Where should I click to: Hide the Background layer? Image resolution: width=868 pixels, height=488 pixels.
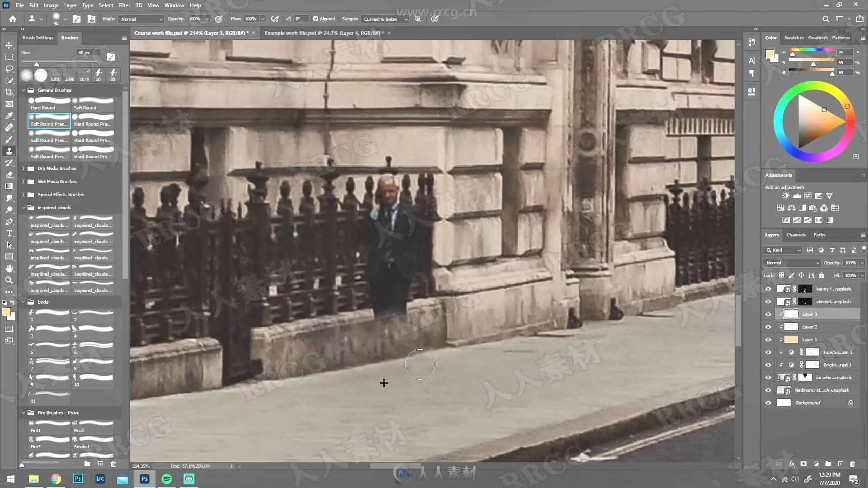(768, 403)
